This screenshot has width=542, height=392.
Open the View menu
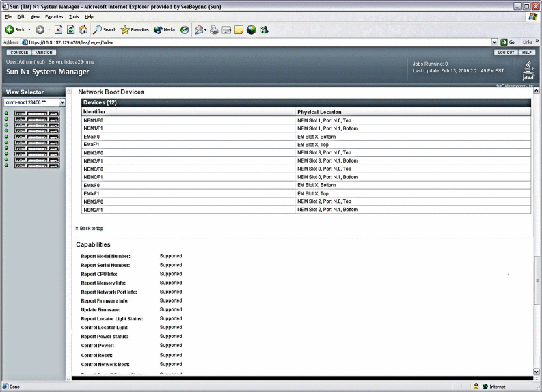pos(35,16)
